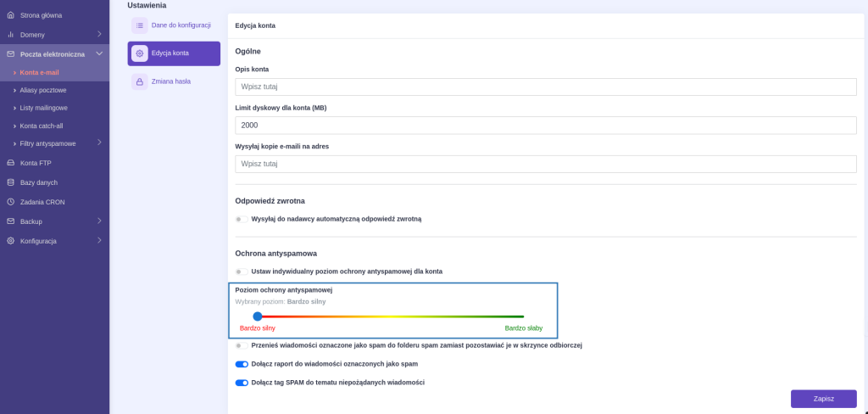
Task: Expand the Backup section chevron
Action: point(99,221)
